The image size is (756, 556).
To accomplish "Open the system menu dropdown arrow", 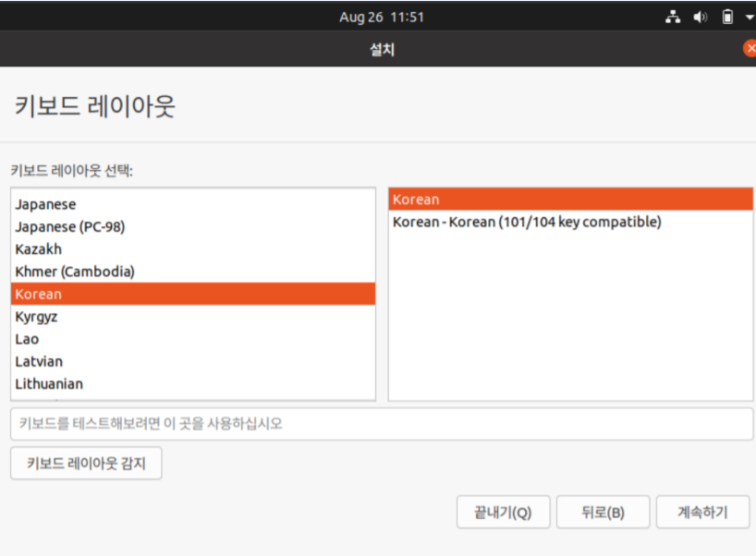I will 750,18.
